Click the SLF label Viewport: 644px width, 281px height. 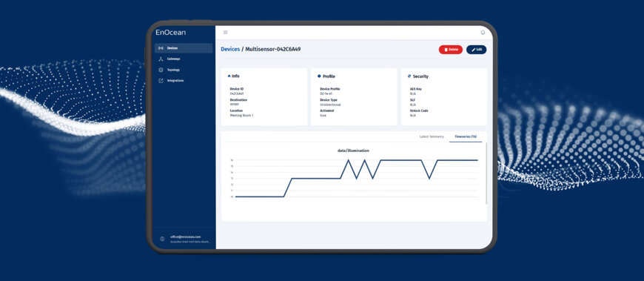(412, 100)
